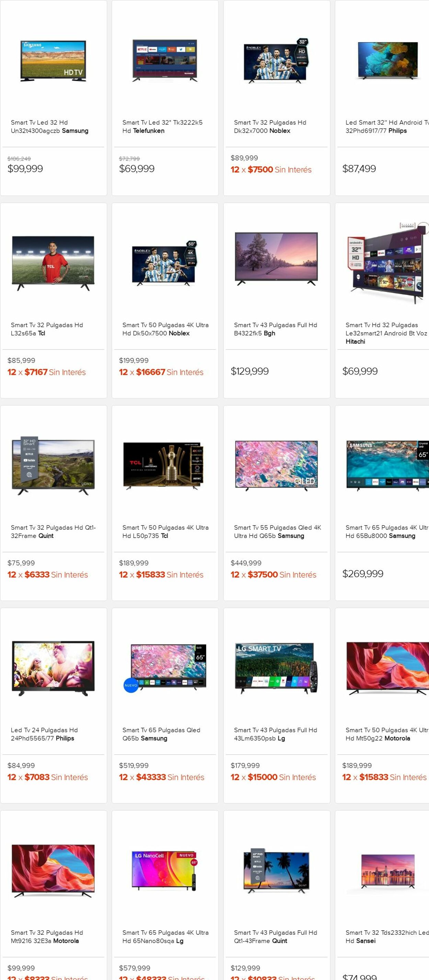The height and width of the screenshot is (980, 429).
Task: Open Smart Tv Led 32 Hd Samsung title
Action: pos(49,127)
